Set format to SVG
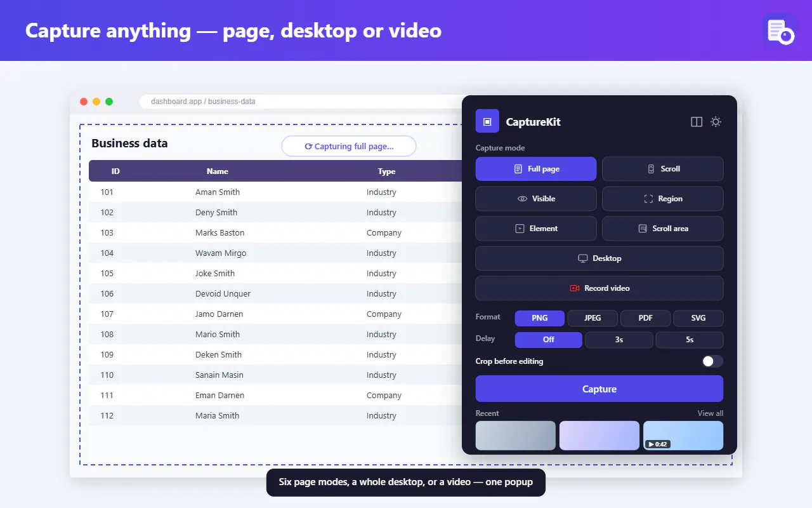The height and width of the screenshot is (508, 812). 698,318
